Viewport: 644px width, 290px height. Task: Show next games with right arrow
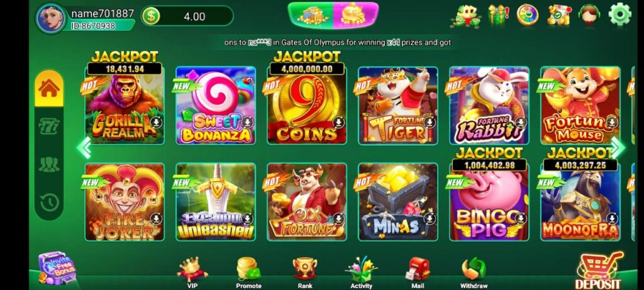point(618,147)
